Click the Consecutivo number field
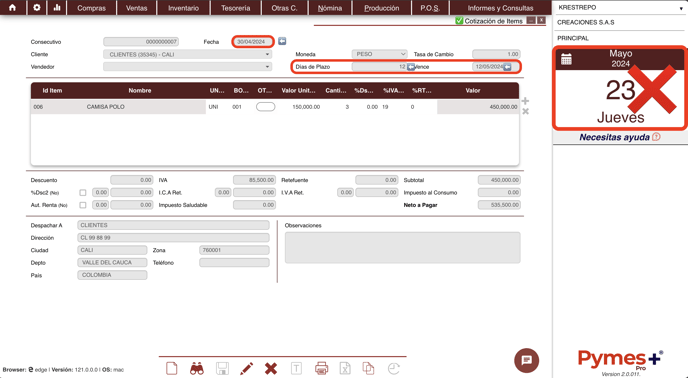This screenshot has width=688, height=378. (141, 42)
